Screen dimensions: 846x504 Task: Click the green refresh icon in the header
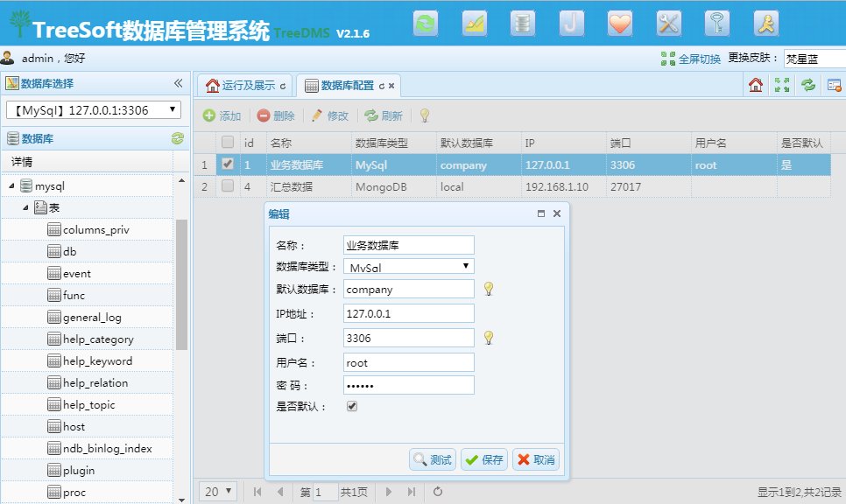click(x=426, y=24)
